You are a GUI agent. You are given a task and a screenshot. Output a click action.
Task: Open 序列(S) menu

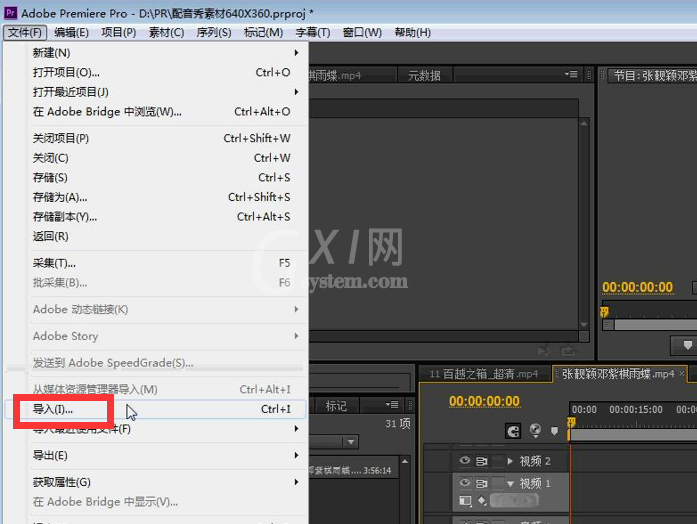point(214,32)
